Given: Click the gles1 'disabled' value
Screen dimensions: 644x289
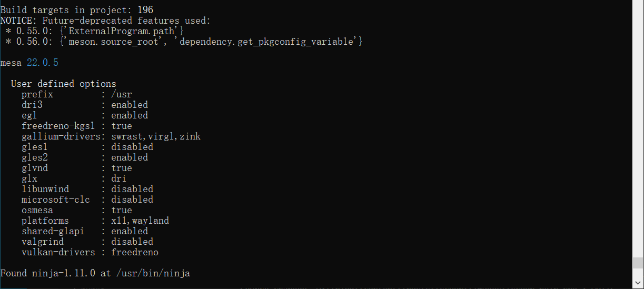Looking at the screenshot, I should click(132, 147).
